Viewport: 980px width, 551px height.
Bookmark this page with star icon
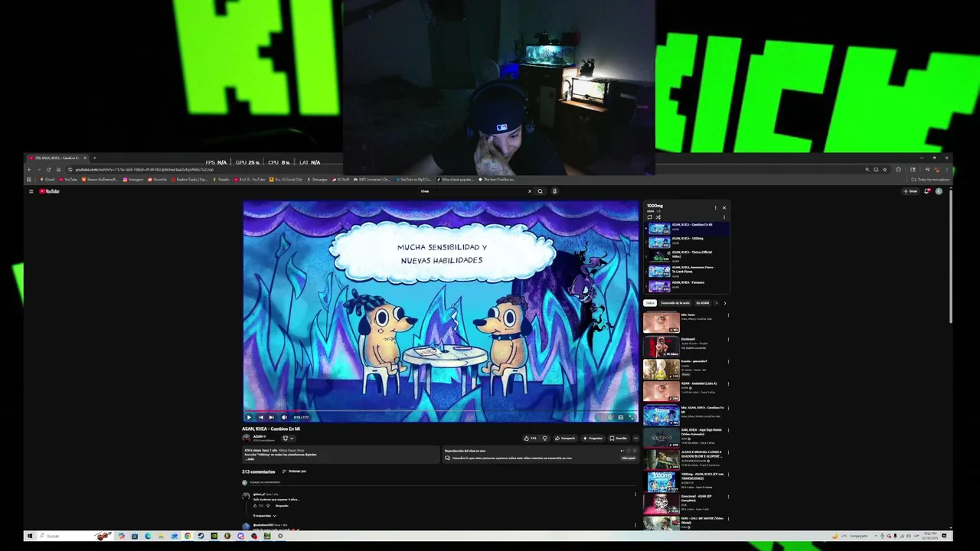(x=885, y=169)
